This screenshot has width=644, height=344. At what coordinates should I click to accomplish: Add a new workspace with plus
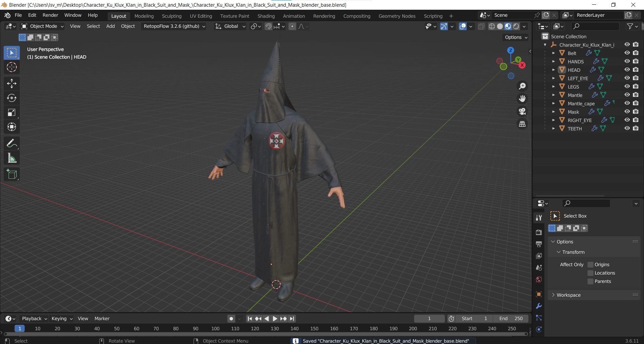pos(451,16)
